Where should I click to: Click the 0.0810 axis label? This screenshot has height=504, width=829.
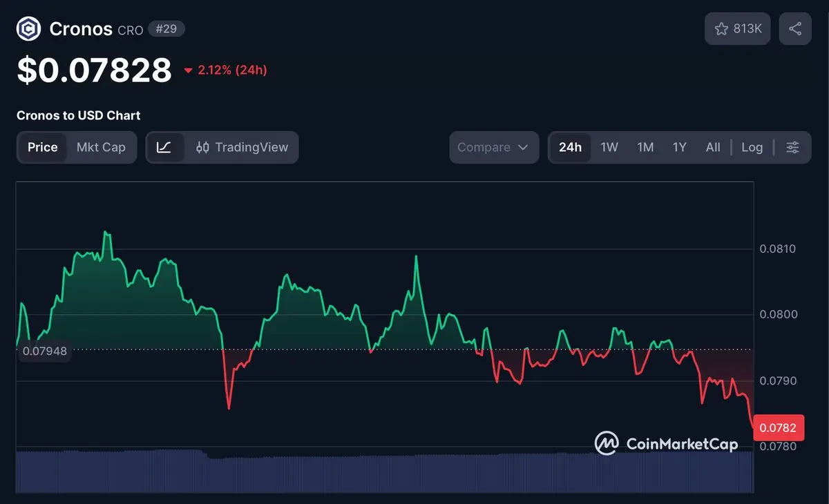(x=778, y=249)
